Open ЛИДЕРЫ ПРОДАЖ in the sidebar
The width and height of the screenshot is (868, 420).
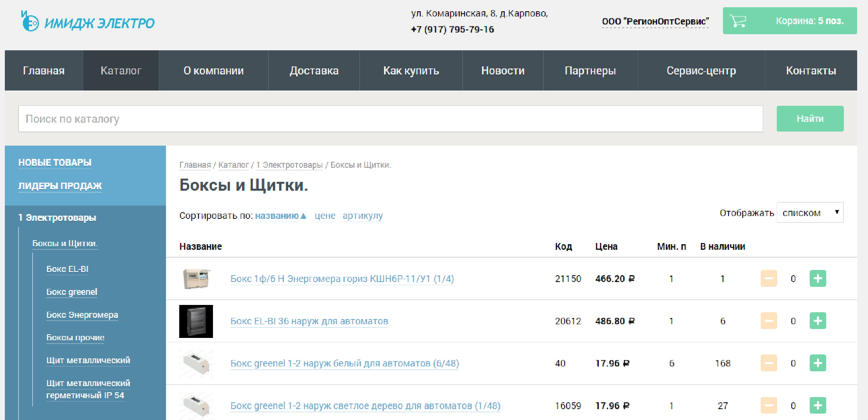pos(60,186)
